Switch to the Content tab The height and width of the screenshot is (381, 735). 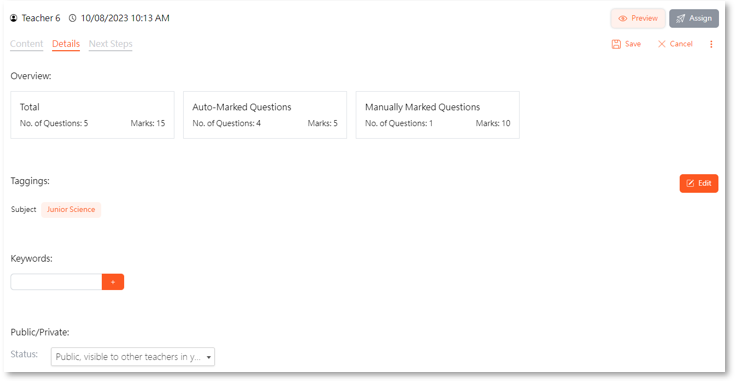pyautogui.click(x=26, y=44)
